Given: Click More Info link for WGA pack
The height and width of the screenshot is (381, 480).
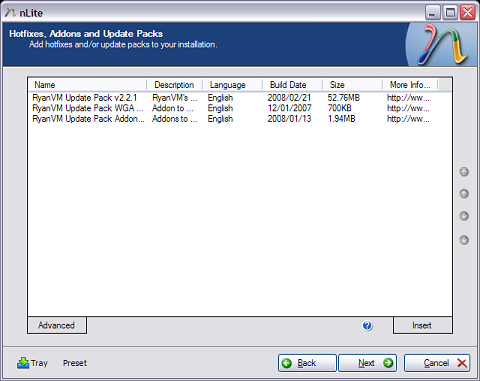Looking at the screenshot, I should coord(408,108).
